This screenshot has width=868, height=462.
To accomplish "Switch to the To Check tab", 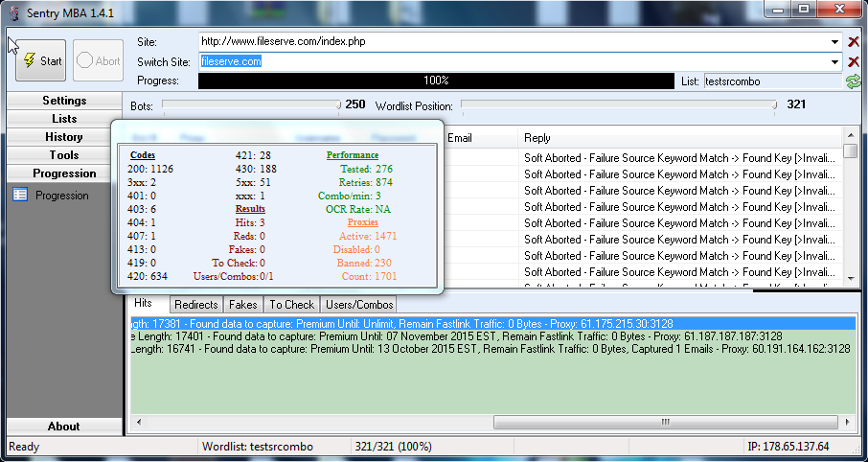I will (292, 305).
